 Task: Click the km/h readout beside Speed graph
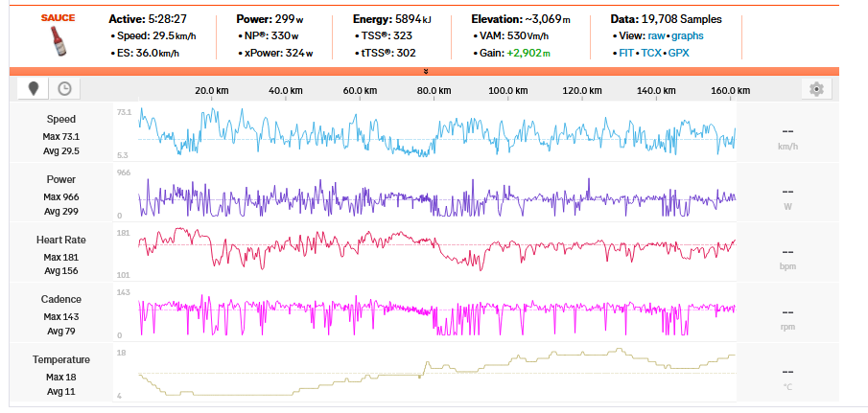pyautogui.click(x=787, y=138)
